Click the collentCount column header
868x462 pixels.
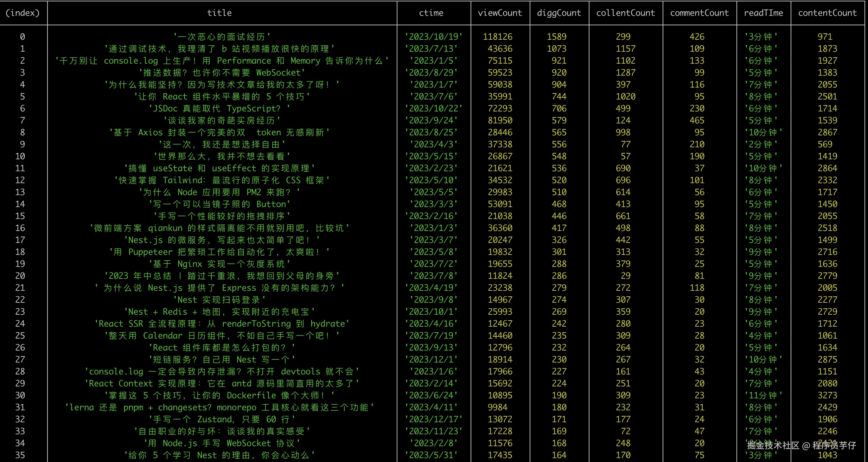[626, 13]
